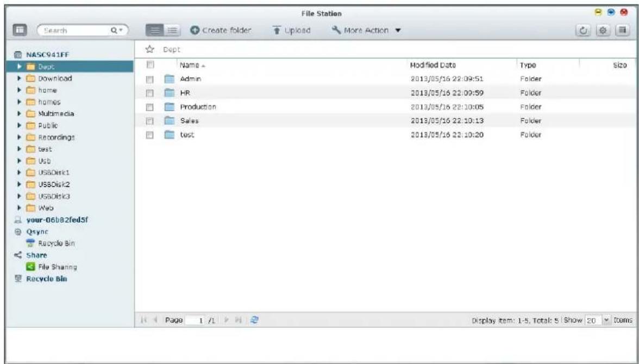Check the HR folder checkbox
The image size is (639, 364).
coord(149,93)
